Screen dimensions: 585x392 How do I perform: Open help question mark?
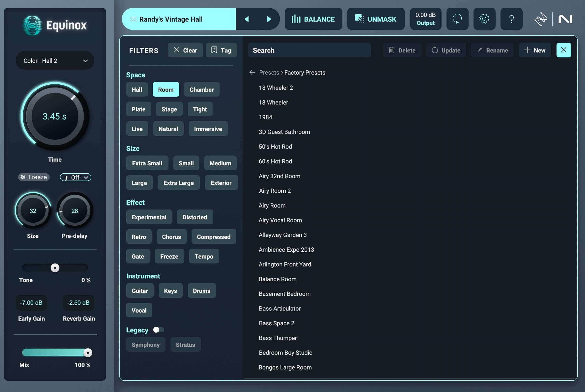pyautogui.click(x=511, y=19)
